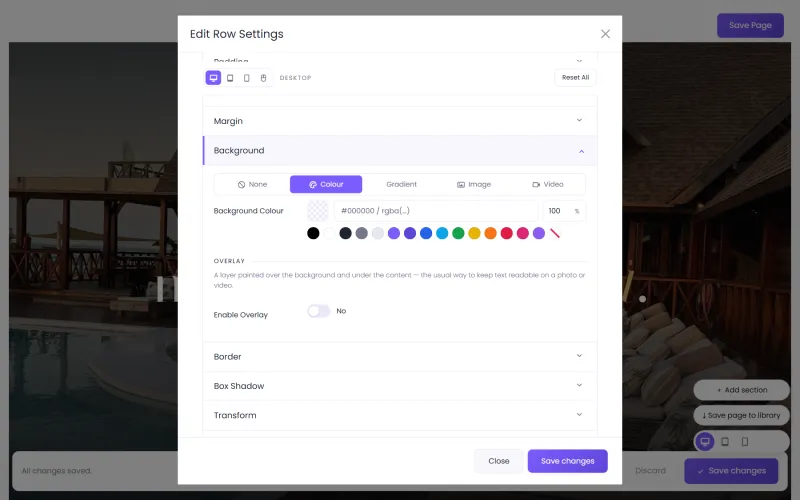Click Reset All button
This screenshot has width=800, height=500.
point(575,78)
